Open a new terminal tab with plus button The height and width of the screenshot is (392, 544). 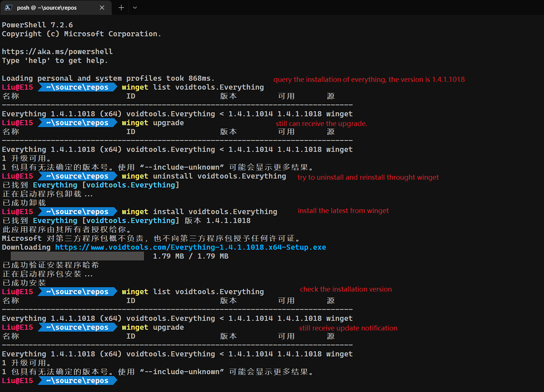click(121, 7)
